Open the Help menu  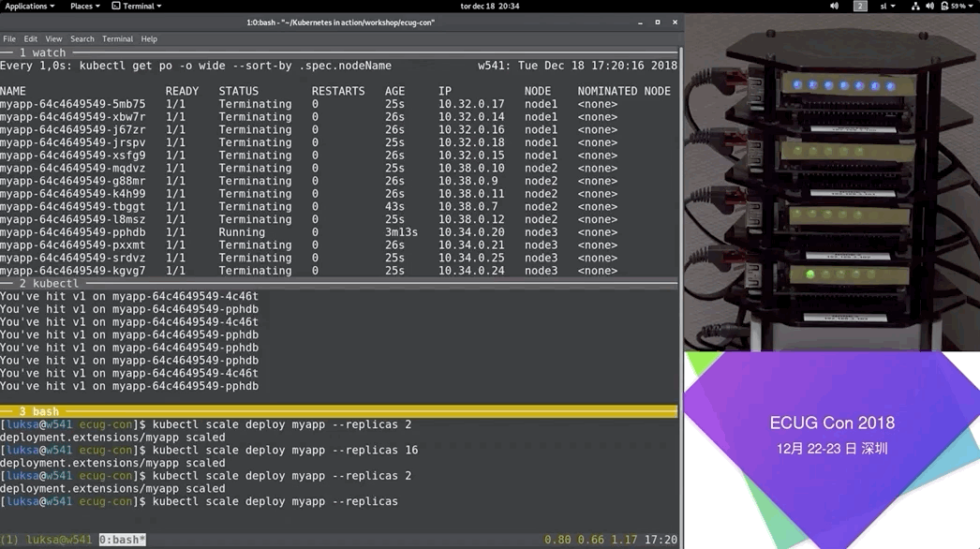coord(149,38)
